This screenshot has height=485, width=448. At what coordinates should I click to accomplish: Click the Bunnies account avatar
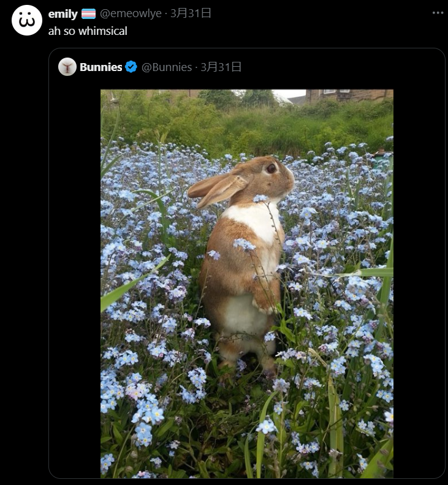[x=67, y=67]
